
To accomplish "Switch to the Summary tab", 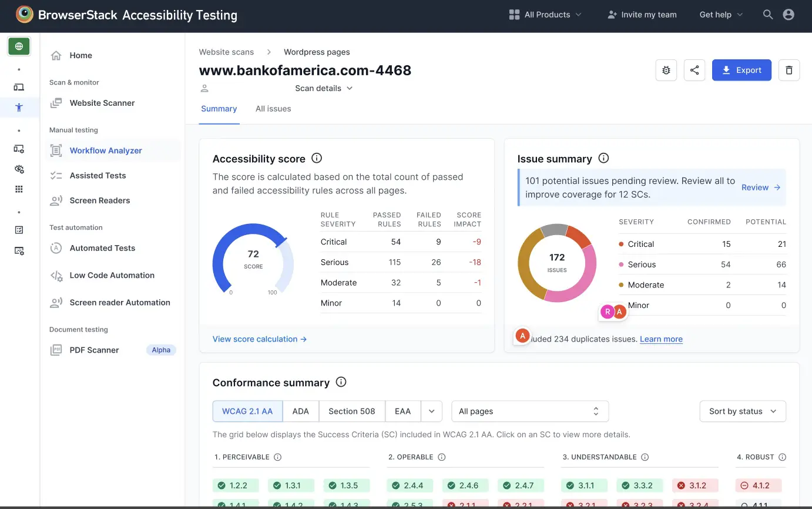I will pos(219,109).
